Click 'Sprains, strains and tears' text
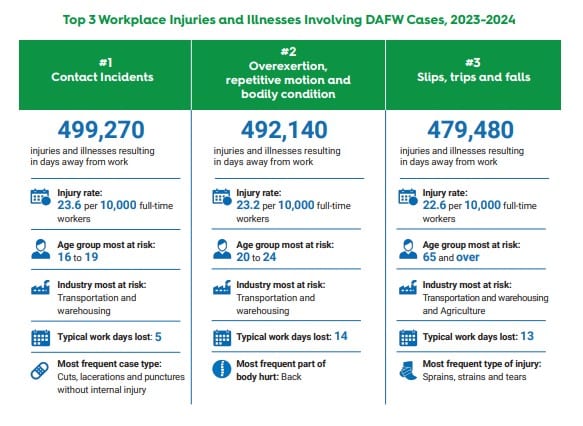This screenshot has width=583, height=426. pos(474,377)
